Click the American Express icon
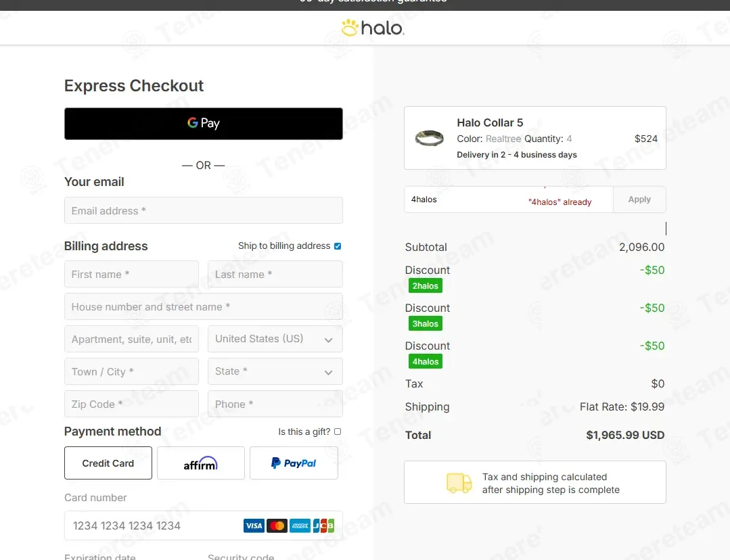 300,526
